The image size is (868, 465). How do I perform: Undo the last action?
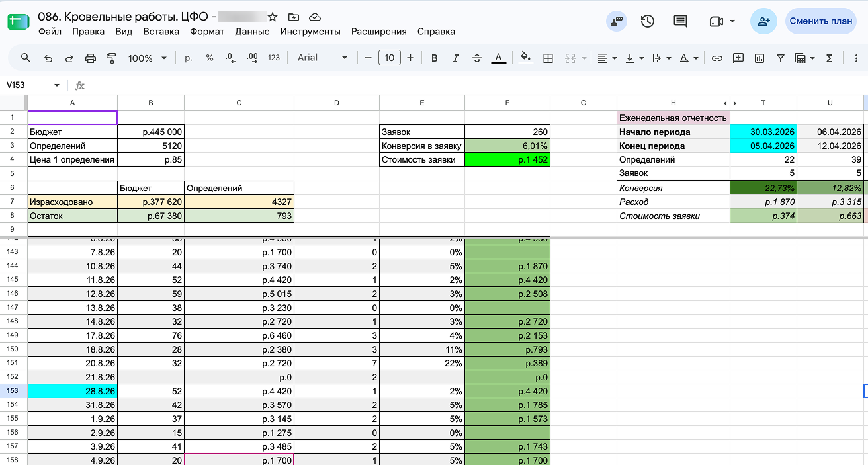pyautogui.click(x=48, y=58)
